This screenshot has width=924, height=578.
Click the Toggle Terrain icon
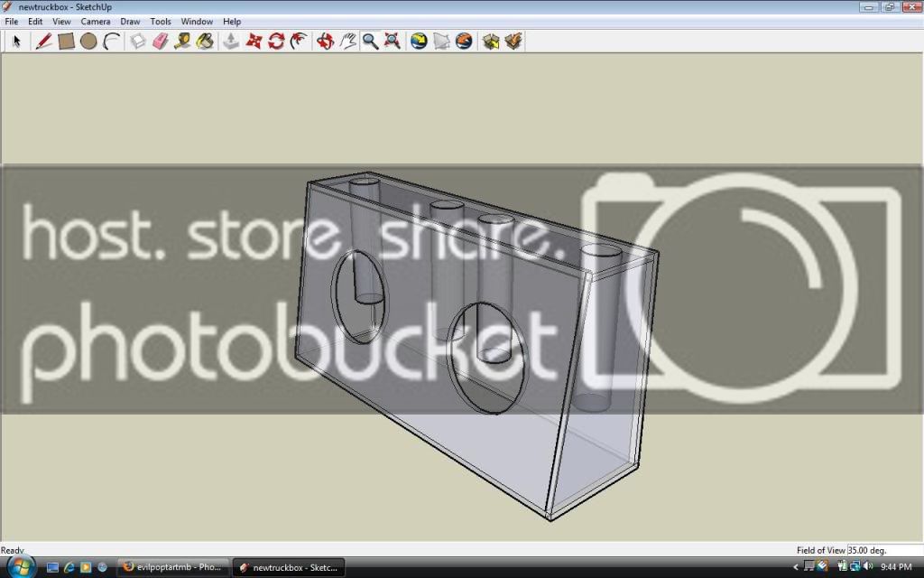pyautogui.click(x=441, y=42)
